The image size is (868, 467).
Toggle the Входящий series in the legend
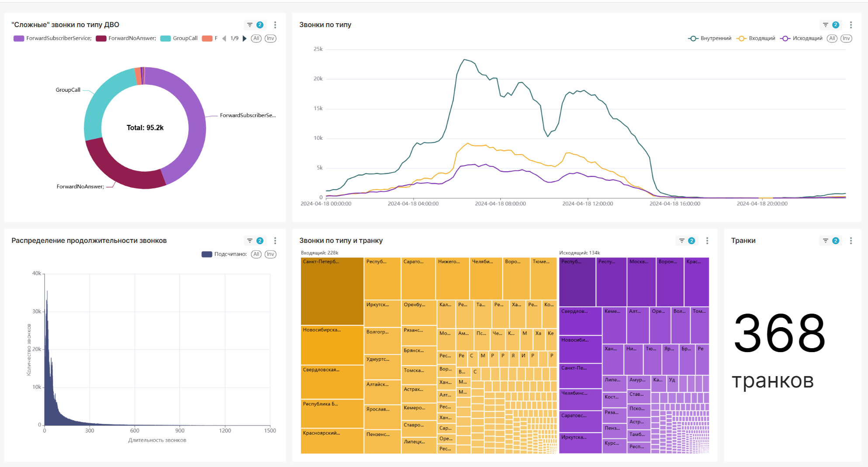pos(756,38)
